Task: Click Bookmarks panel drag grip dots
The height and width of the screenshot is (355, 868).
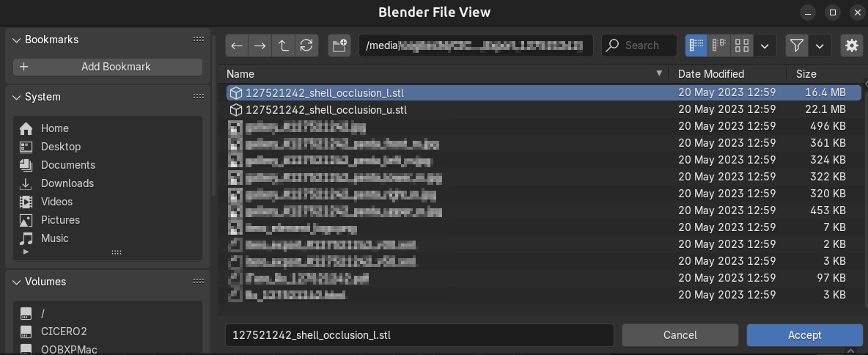Action: coord(198,40)
